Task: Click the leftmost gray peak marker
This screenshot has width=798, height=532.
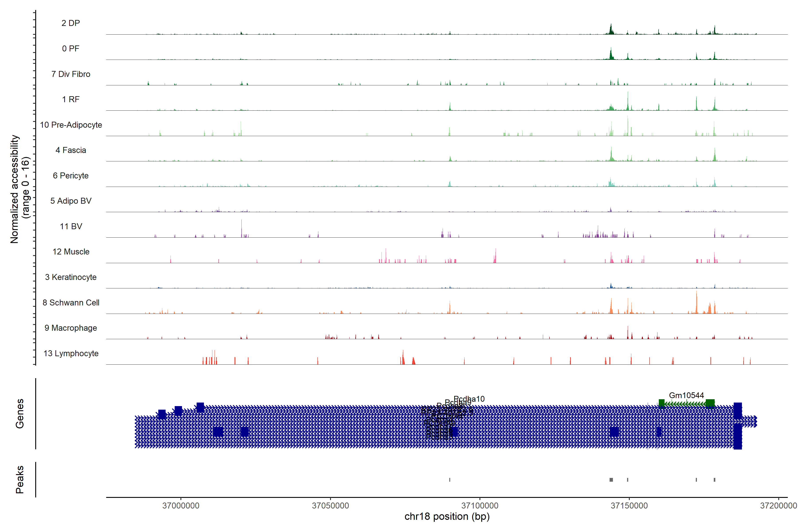Action: click(x=450, y=480)
